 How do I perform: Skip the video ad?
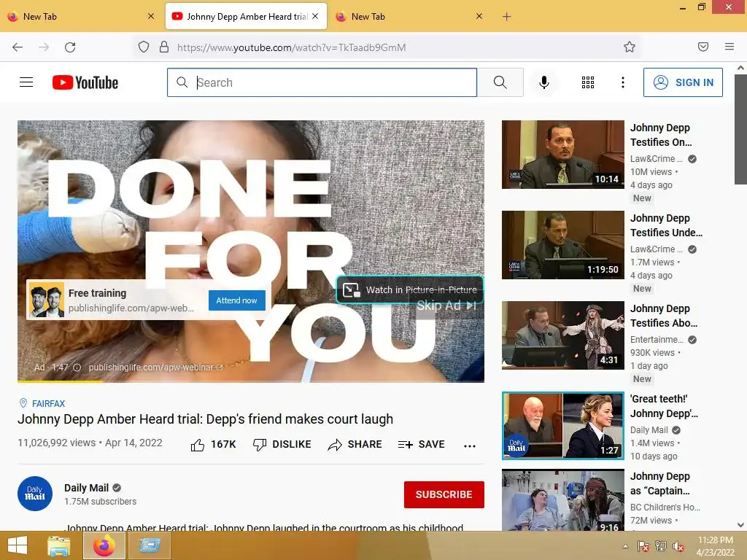(446, 306)
